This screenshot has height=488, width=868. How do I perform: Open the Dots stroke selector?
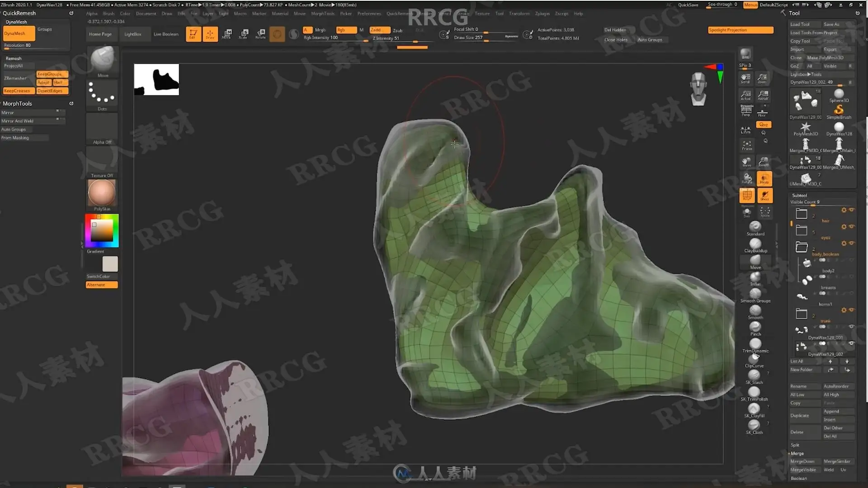[x=102, y=95]
